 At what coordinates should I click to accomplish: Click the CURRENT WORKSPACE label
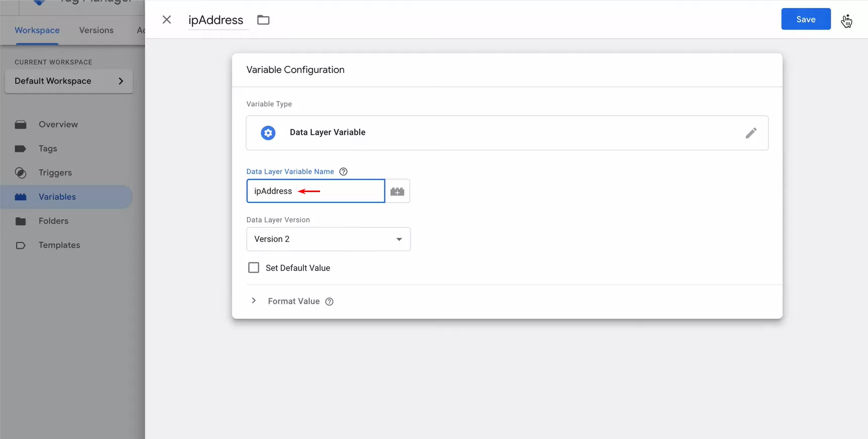[x=53, y=62]
